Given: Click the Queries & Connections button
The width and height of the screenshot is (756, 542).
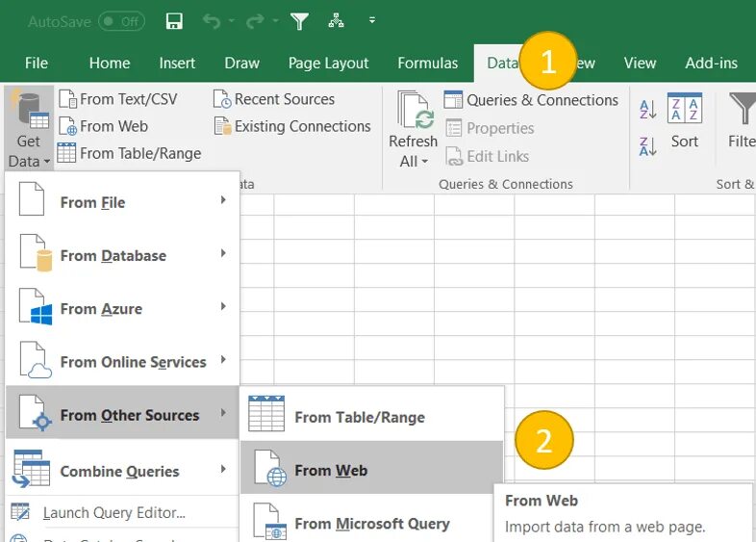Looking at the screenshot, I should tap(530, 100).
